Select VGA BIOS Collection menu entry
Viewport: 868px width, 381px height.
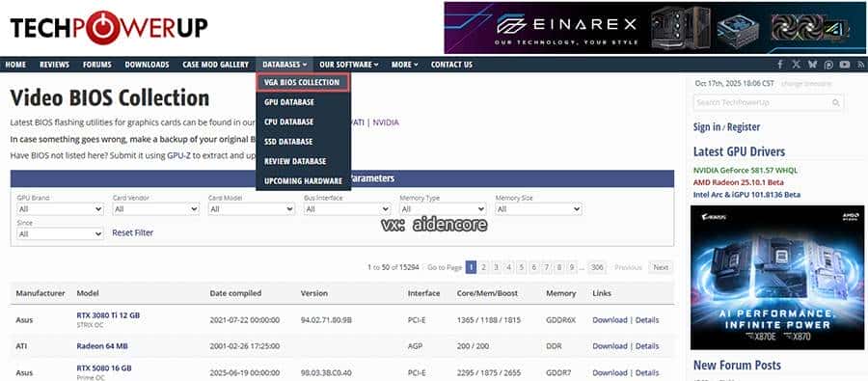tap(302, 83)
